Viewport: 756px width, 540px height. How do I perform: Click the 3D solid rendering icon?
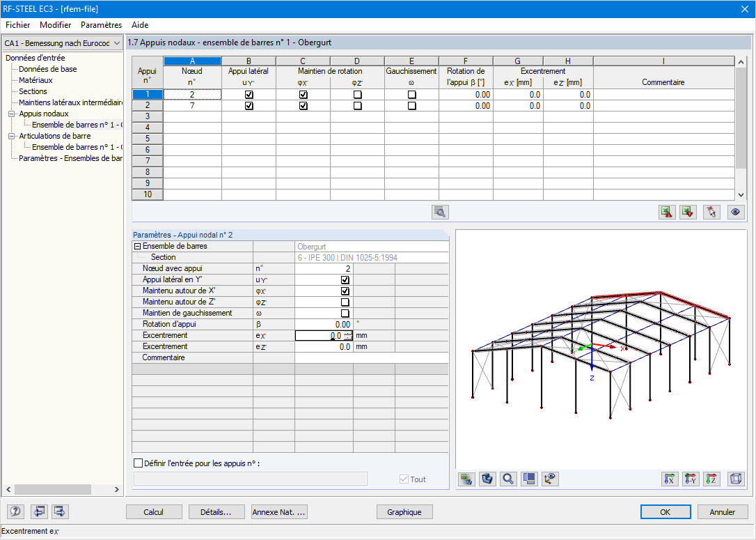[x=487, y=479]
